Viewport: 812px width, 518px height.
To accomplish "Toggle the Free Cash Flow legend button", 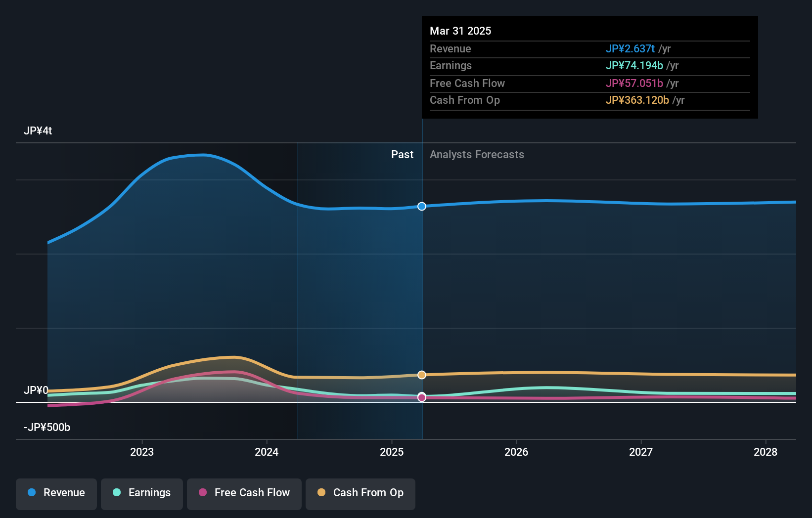I will tap(244, 494).
